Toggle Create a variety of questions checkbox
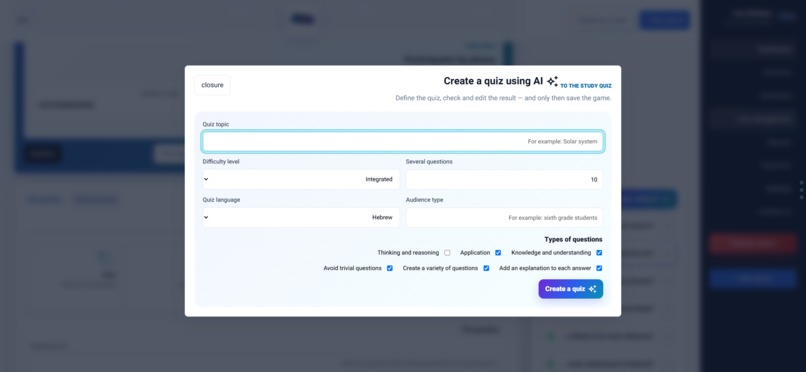 point(486,268)
